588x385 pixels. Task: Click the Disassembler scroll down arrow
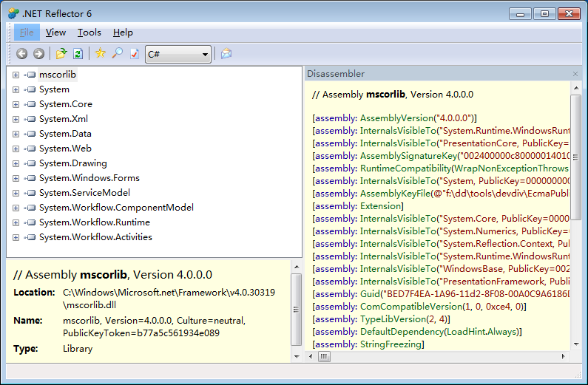pos(576,344)
